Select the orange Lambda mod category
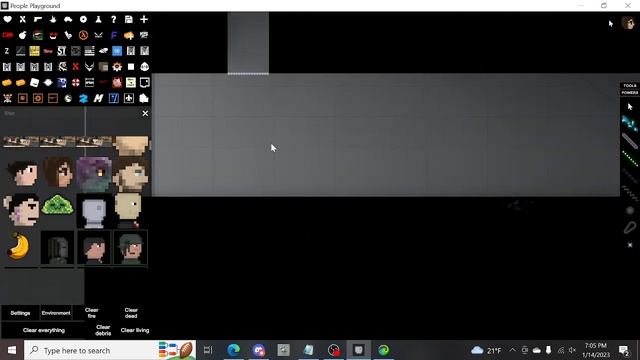 pos(83,35)
